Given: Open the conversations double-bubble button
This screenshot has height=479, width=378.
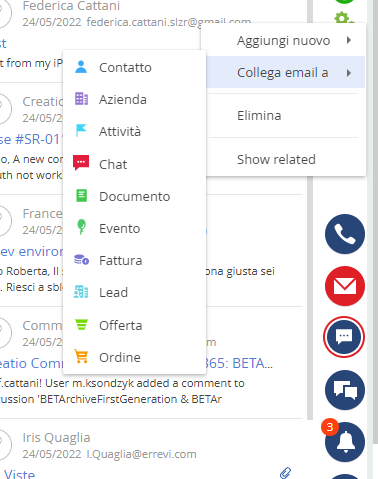Looking at the screenshot, I should pos(345,390).
